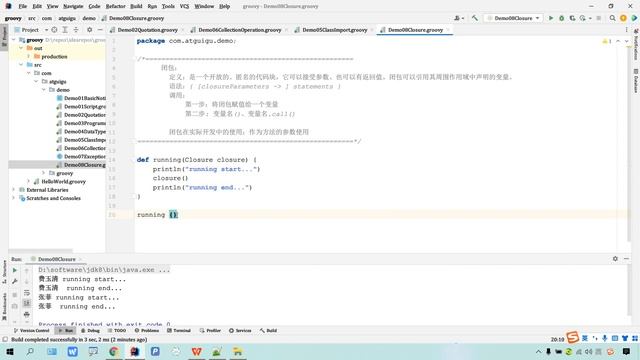Viewport: 640px width, 360px height.
Task: Toggle the Bookmarks tool window stripe
Action: coord(4,307)
